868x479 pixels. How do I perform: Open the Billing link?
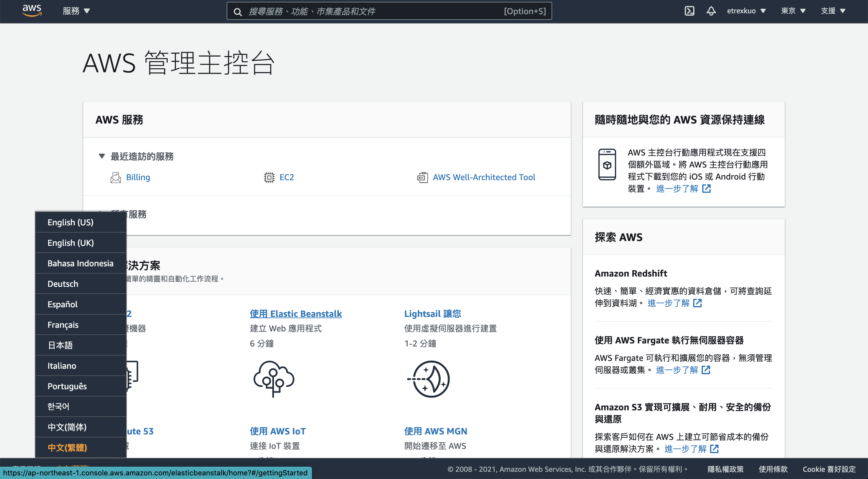tap(138, 177)
